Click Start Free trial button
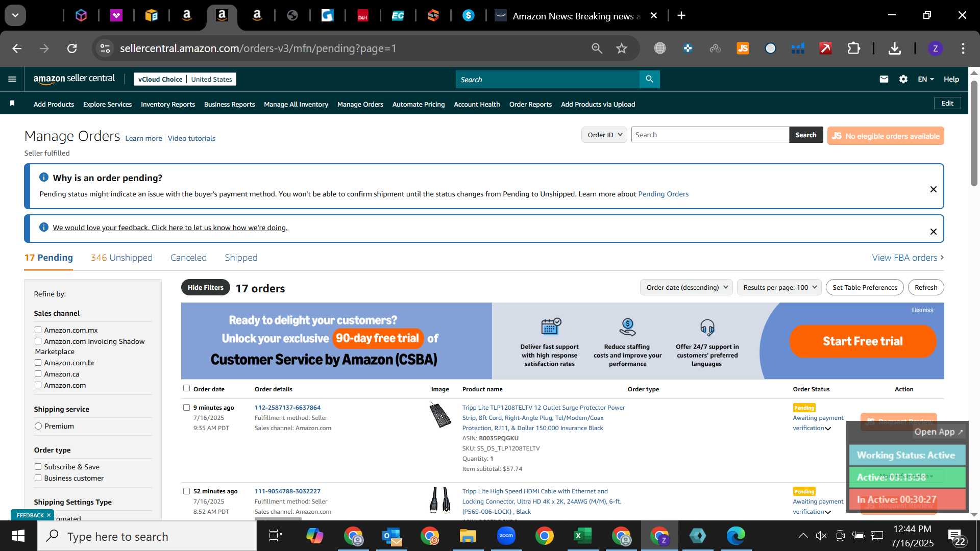The width and height of the screenshot is (980, 551). coord(863,341)
